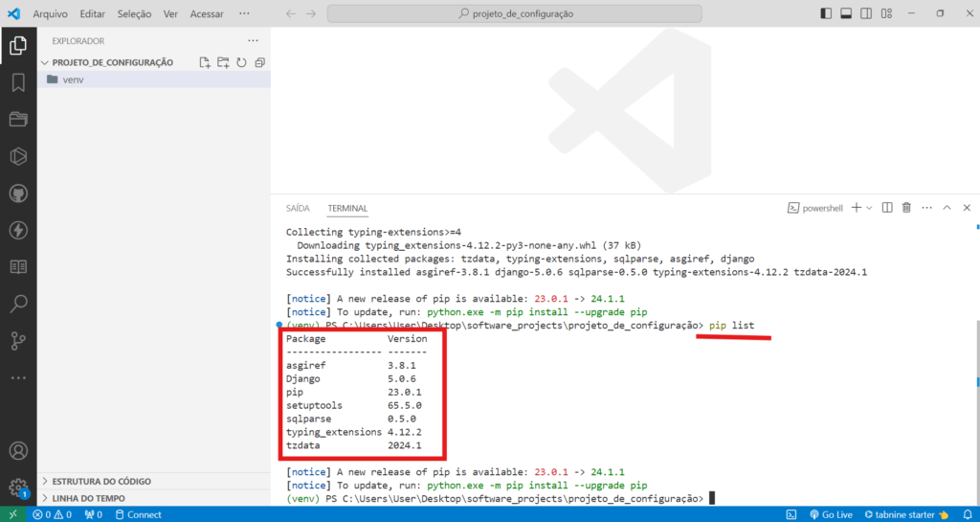Switch to the SAÍDA panel tab
This screenshot has width=980, height=522.
click(298, 208)
